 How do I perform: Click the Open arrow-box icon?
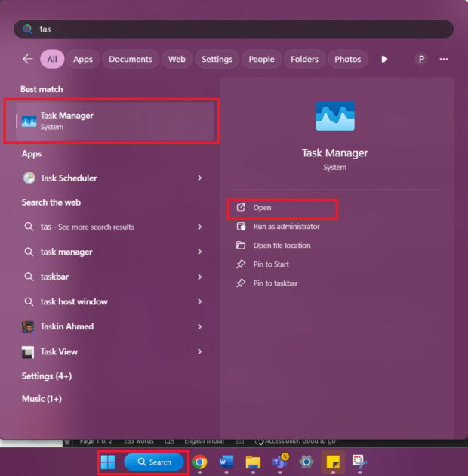241,207
